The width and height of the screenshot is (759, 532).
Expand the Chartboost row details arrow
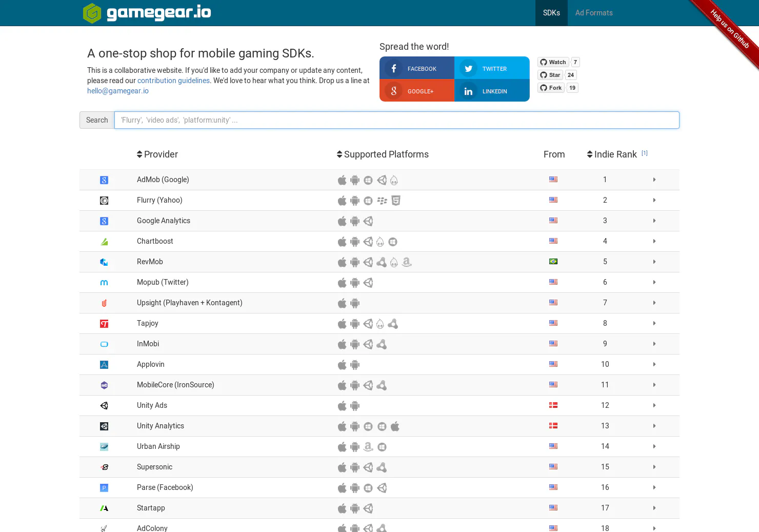click(654, 241)
